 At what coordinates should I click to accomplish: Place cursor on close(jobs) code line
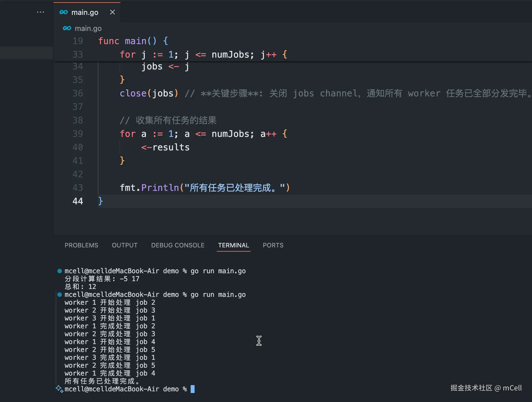pyautogui.click(x=149, y=93)
